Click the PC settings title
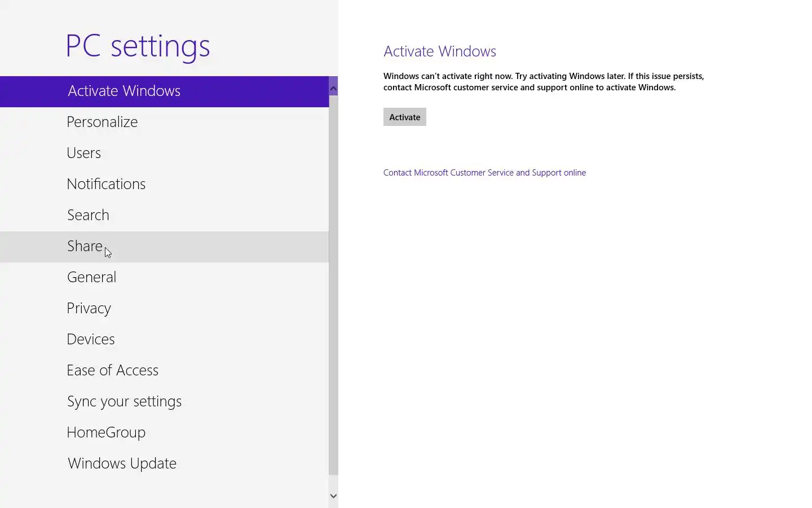Image resolution: width=812 pixels, height=508 pixels. 138,46
